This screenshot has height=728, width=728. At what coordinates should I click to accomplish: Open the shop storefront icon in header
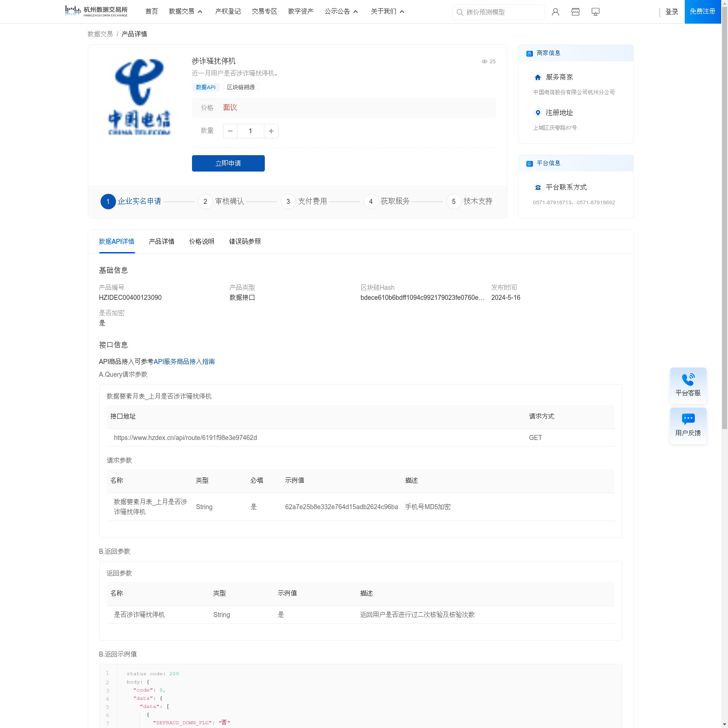[x=576, y=12]
